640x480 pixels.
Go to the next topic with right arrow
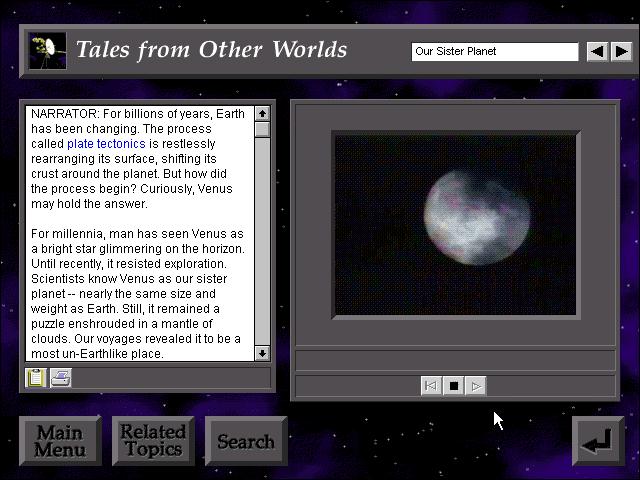pos(621,51)
